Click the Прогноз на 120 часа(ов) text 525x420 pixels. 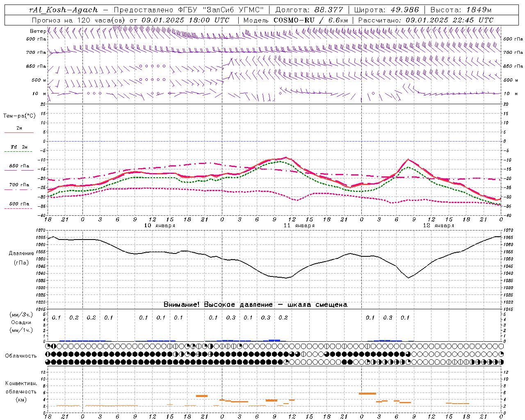click(79, 20)
